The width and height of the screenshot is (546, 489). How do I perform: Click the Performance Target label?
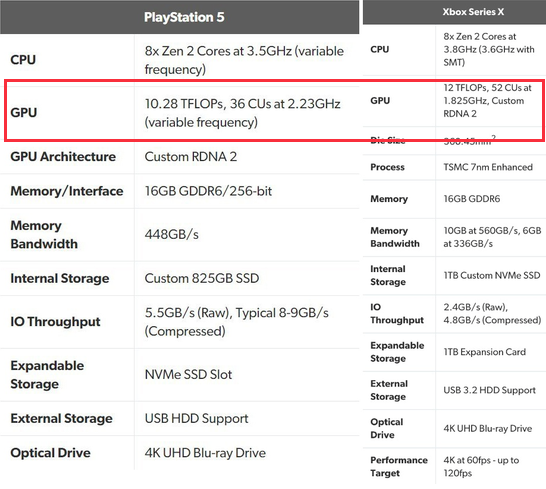tap(399, 466)
